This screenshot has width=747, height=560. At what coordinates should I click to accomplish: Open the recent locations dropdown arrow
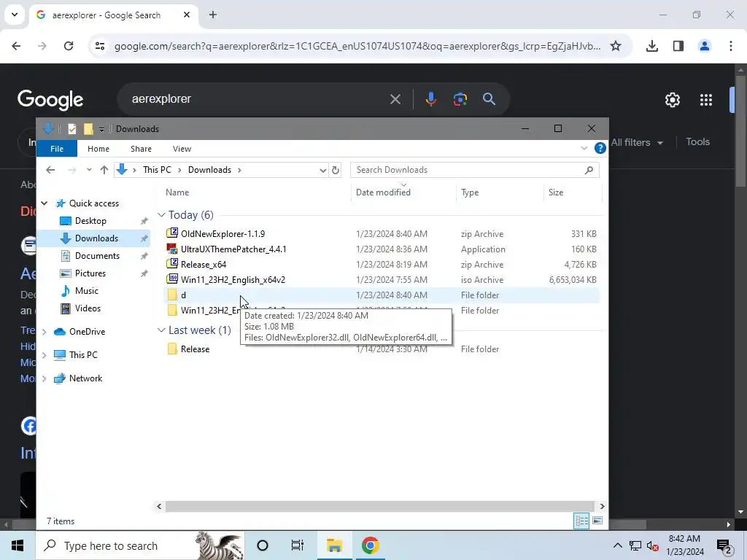(x=89, y=170)
